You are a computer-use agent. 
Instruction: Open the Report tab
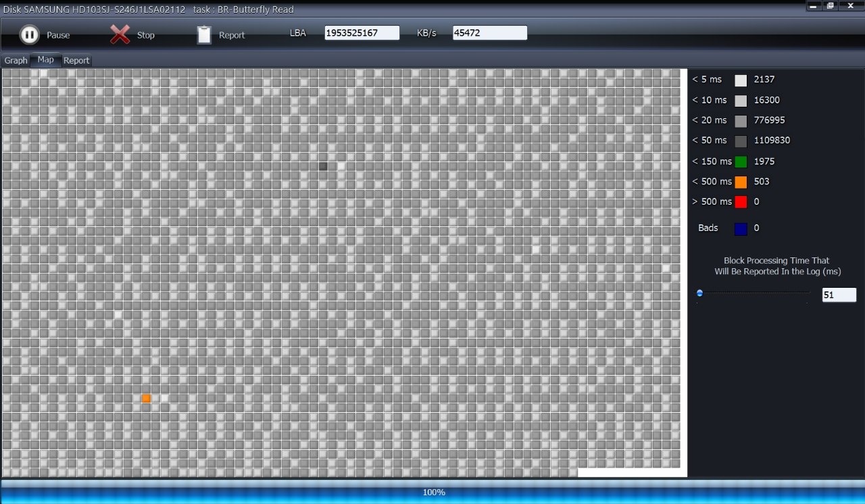point(76,60)
